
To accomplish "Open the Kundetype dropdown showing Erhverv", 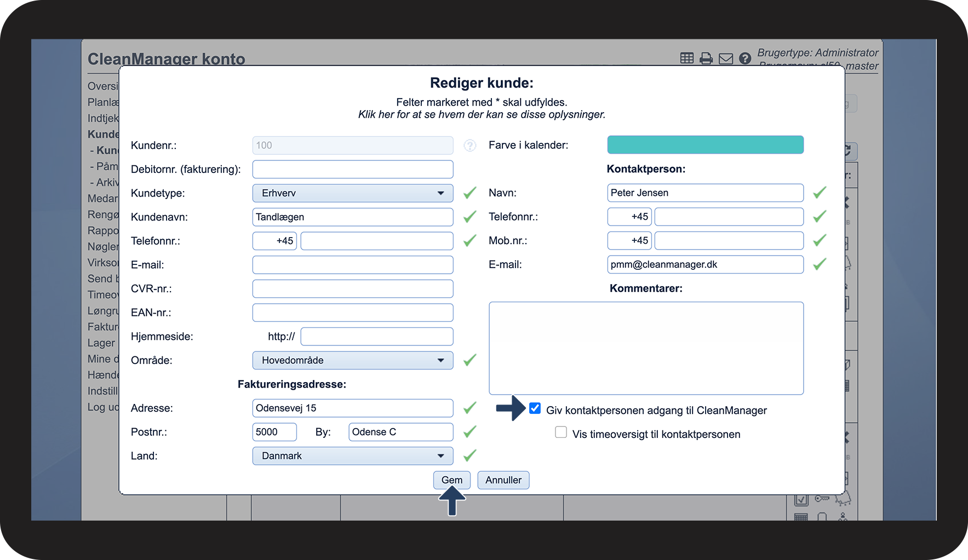I will pyautogui.click(x=353, y=193).
